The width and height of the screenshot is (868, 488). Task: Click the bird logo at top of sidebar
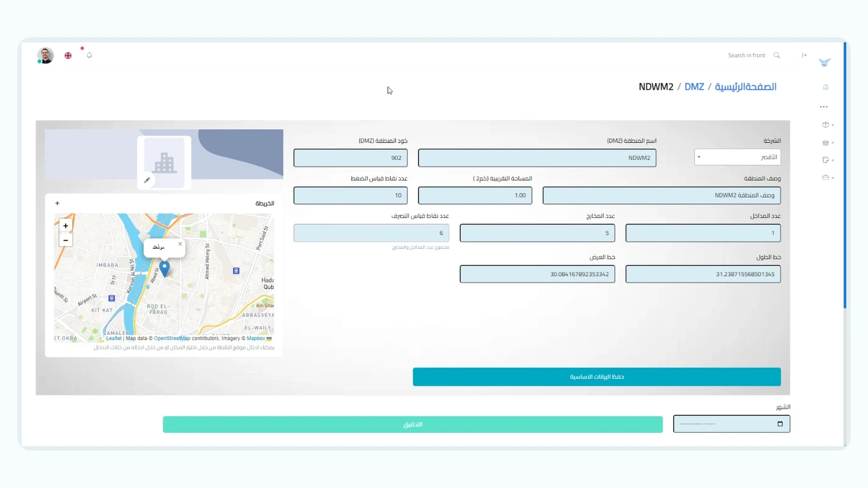pos(825,62)
